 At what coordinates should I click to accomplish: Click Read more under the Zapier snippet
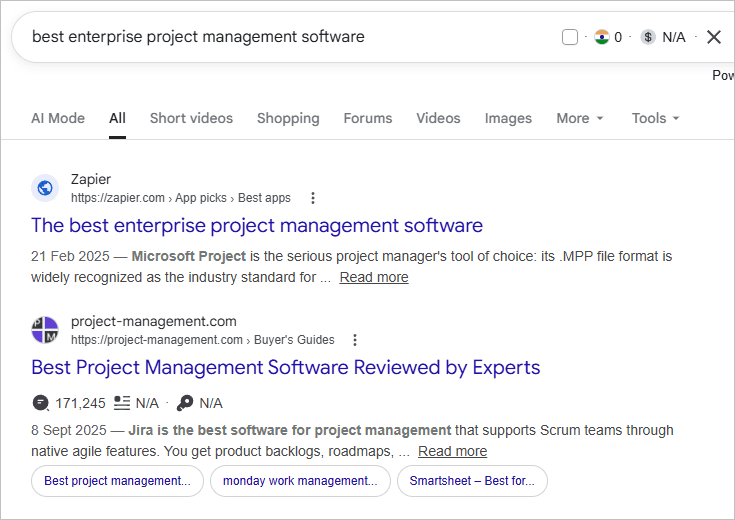pos(374,277)
